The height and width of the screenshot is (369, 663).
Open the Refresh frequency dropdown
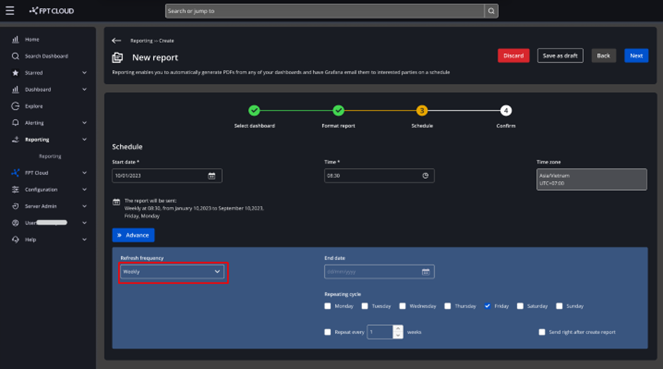(172, 272)
